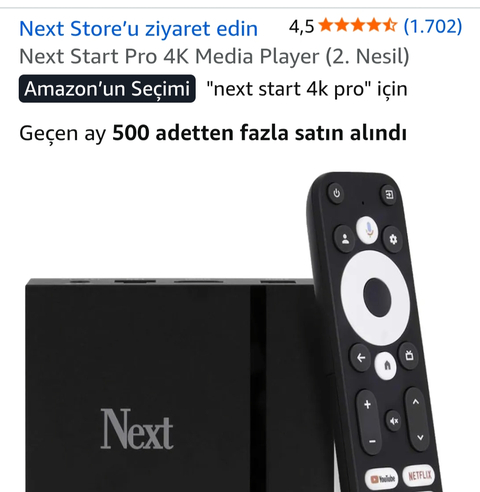Screen dimensions: 480x492
Task: Click the volume plus button on remote
Action: pyautogui.click(x=367, y=405)
